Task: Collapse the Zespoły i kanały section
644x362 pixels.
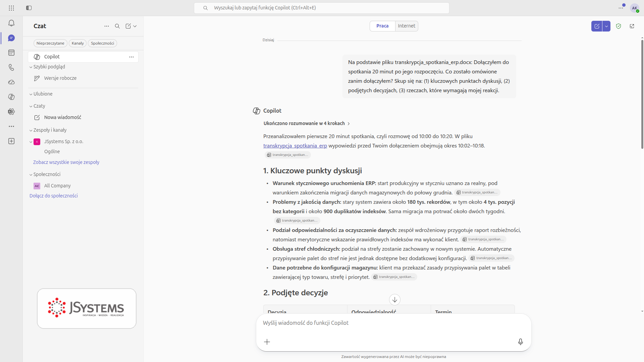Action: [31, 130]
